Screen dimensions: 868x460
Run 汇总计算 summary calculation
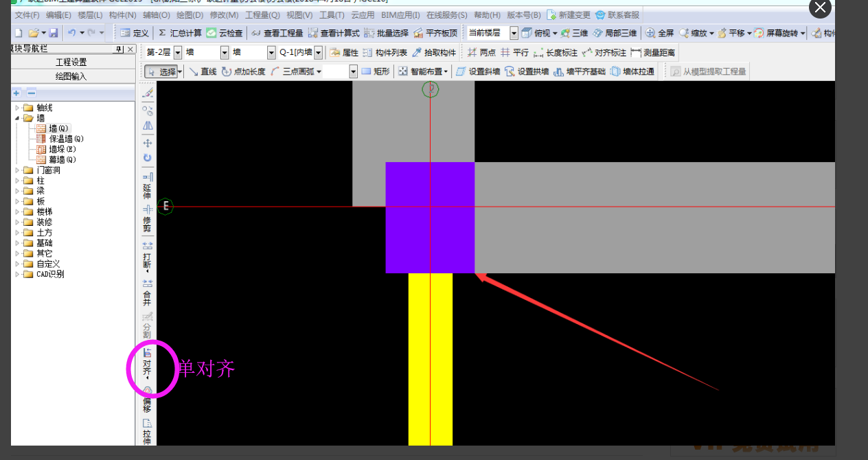pyautogui.click(x=180, y=33)
